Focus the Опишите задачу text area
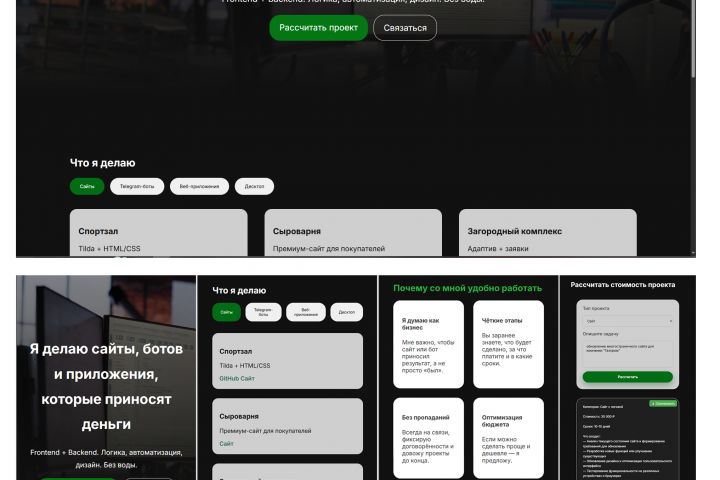This screenshot has height=480, width=720. [x=628, y=354]
